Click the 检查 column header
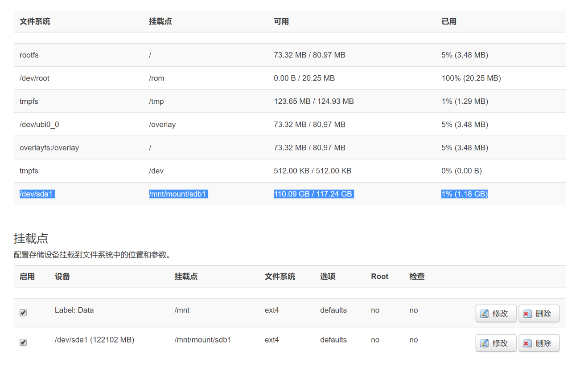This screenshot has width=588, height=375. pos(417,277)
